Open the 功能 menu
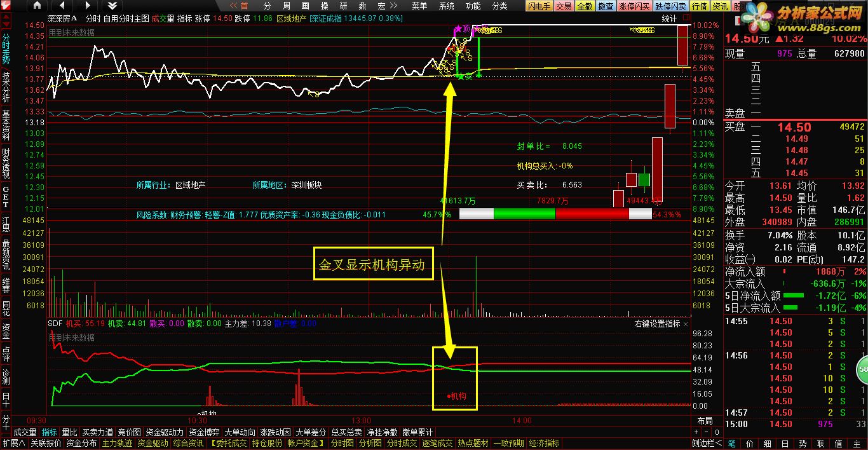This screenshot has height=450, width=868. [473, 6]
